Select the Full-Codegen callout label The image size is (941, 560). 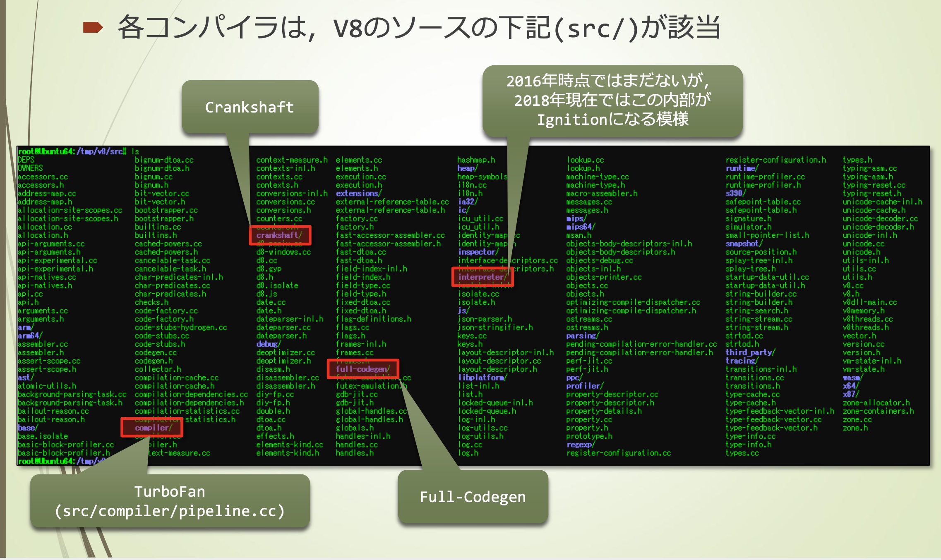(x=473, y=496)
